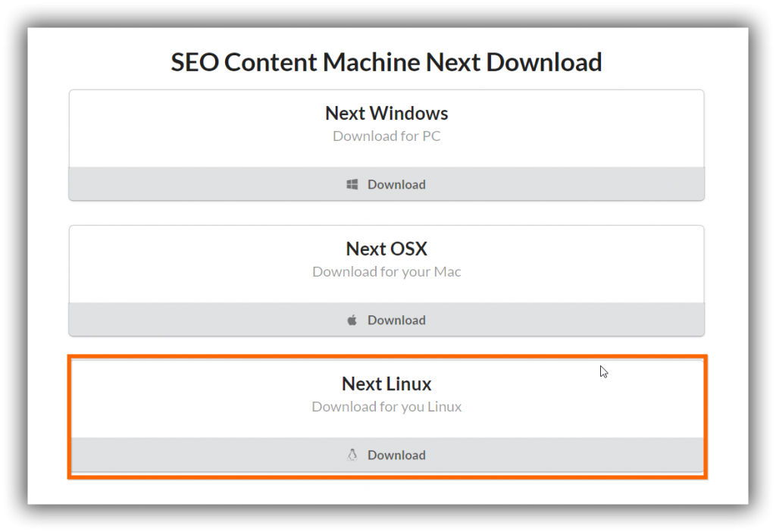Image resolution: width=776 pixels, height=532 pixels.
Task: Click the 'Download for PC' subtitle
Action: [386, 136]
